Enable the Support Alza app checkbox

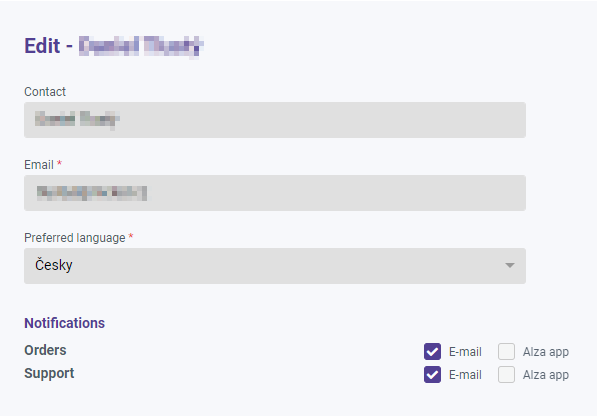pyautogui.click(x=506, y=375)
